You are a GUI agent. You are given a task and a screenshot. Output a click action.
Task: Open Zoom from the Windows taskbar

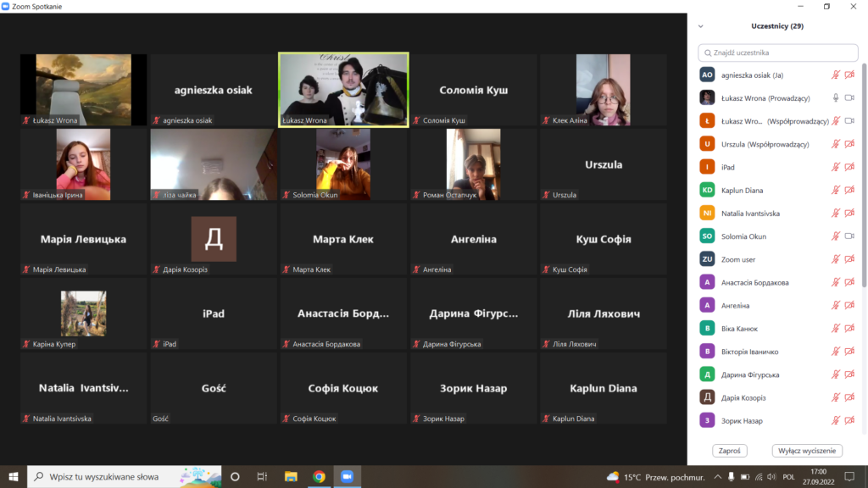[x=346, y=477]
